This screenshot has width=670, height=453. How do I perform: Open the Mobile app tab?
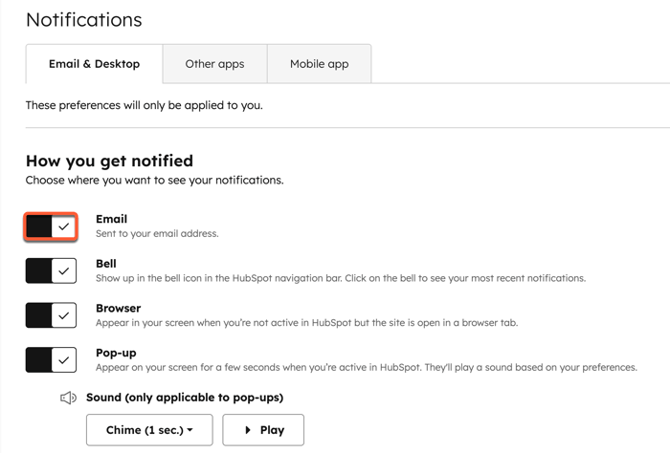(x=319, y=64)
